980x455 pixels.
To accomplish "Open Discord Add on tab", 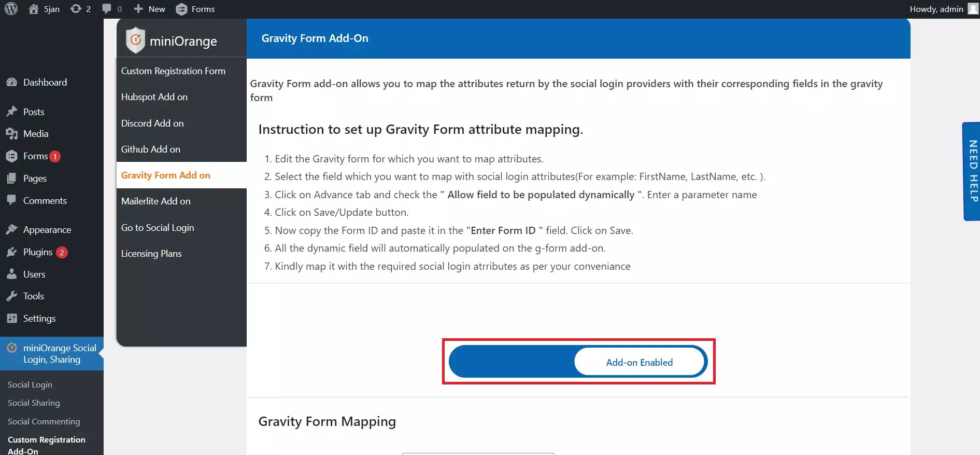I will 181,123.
